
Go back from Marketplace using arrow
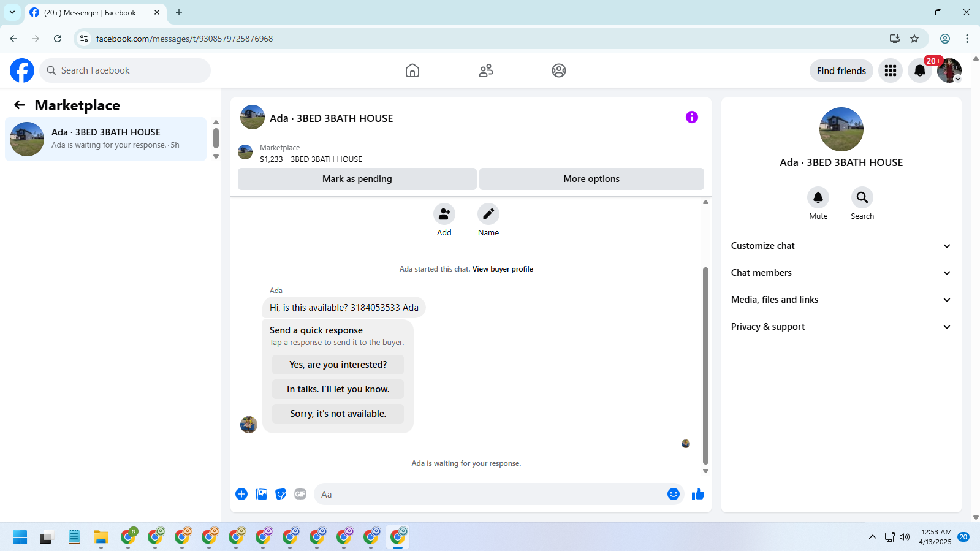tap(20, 105)
